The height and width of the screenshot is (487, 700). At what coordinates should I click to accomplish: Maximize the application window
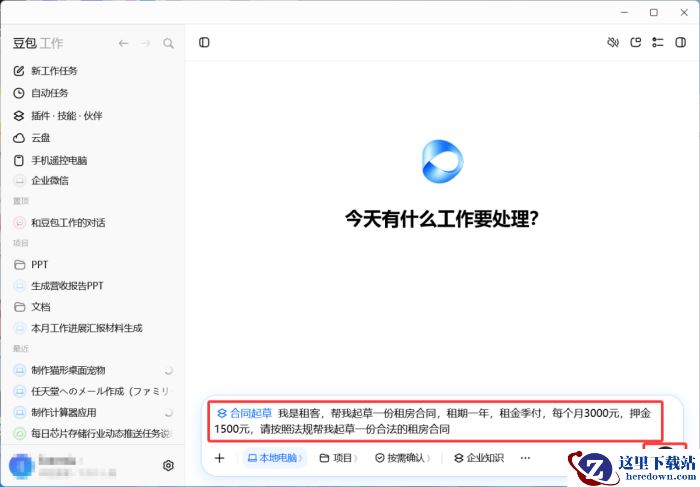pyautogui.click(x=654, y=12)
